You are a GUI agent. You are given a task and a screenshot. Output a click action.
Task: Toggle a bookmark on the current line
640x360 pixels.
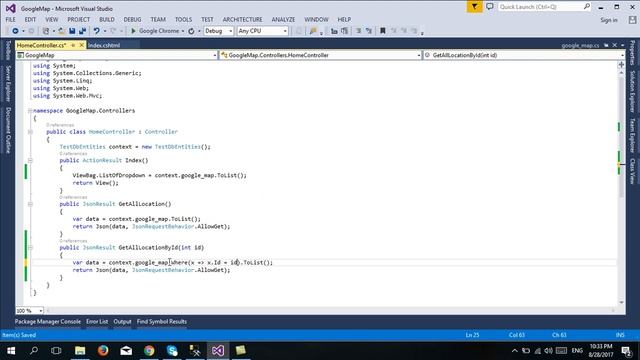tap(382, 31)
